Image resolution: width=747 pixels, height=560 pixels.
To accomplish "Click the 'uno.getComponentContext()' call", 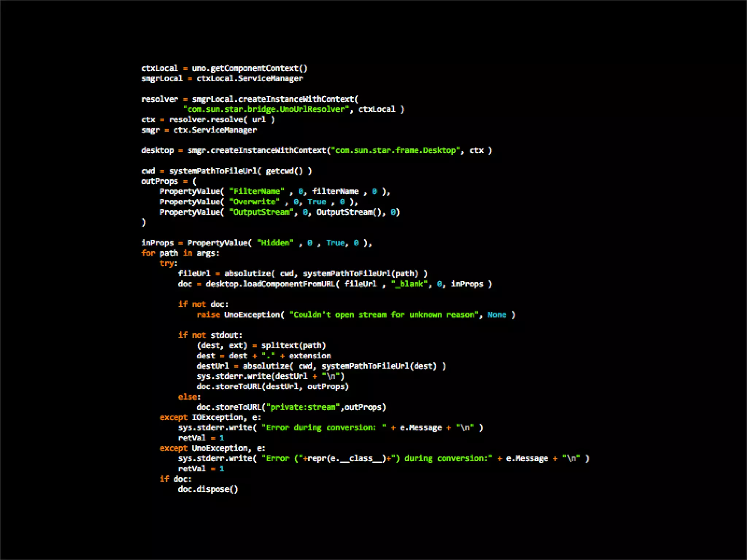I will tap(249, 68).
